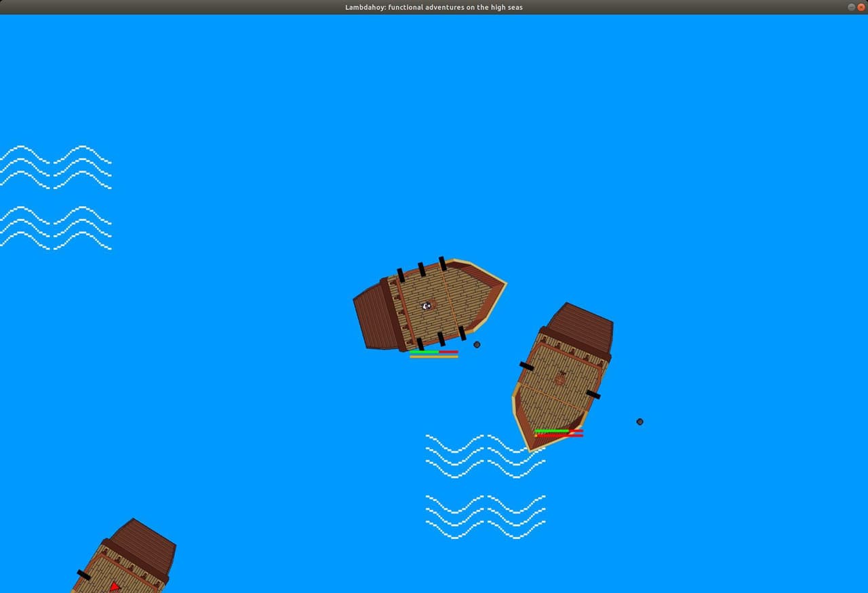Click the left-side cannon of the downward-facing ship

pos(527,366)
